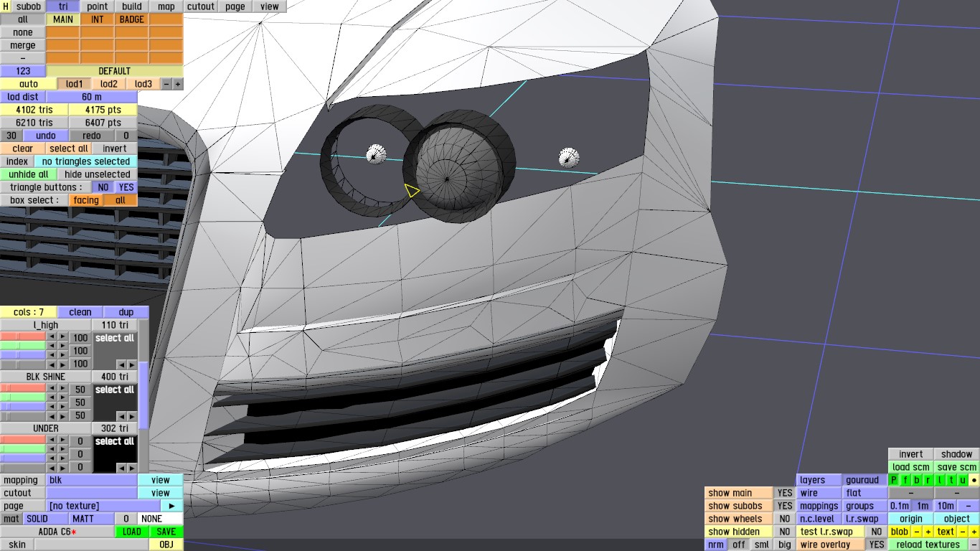Select the MAIN layer cell
This screenshot has height=551, width=980.
tap(63, 19)
